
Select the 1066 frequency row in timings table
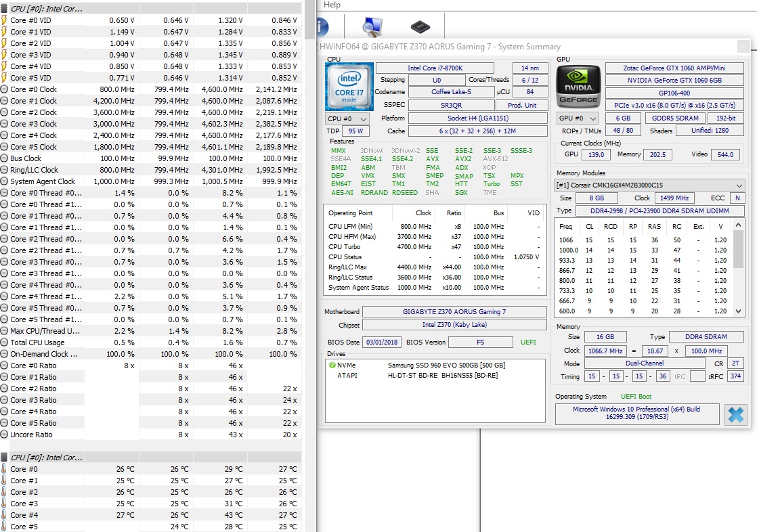[x=645, y=240]
